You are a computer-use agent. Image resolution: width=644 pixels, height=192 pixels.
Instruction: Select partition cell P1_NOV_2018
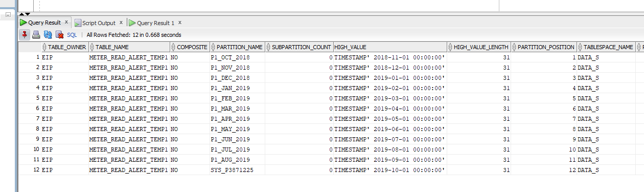click(237, 68)
